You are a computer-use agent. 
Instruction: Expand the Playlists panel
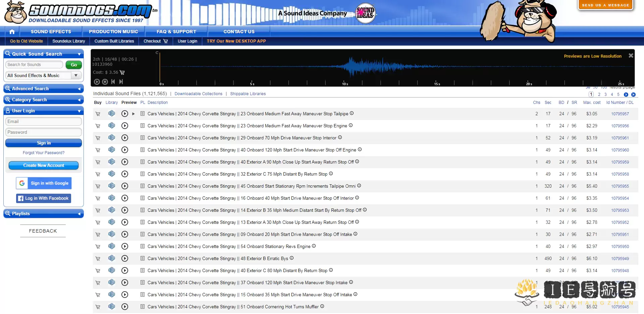pyautogui.click(x=79, y=214)
